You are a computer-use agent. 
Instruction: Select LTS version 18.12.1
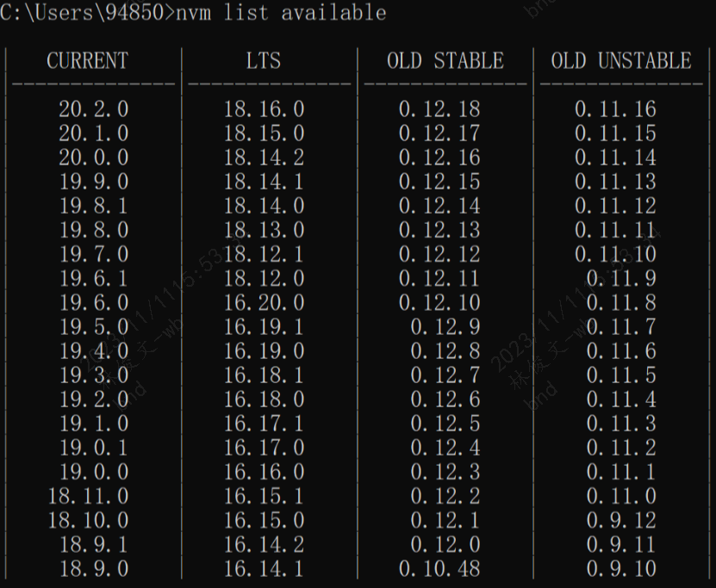(x=264, y=255)
